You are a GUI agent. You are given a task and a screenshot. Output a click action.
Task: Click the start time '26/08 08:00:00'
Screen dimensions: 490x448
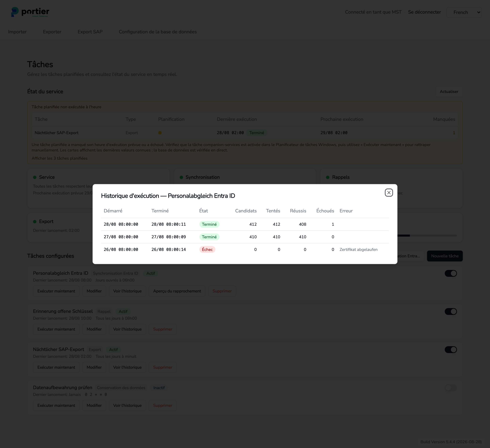pos(121,250)
